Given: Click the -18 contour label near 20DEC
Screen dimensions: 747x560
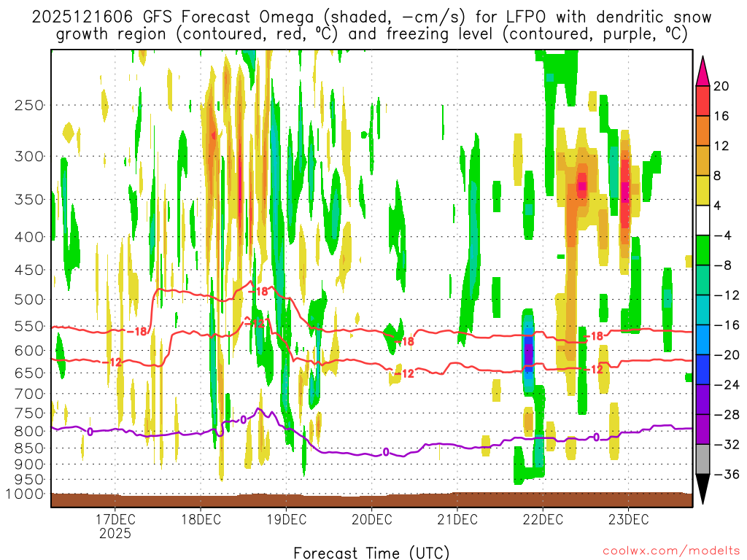Looking at the screenshot, I should 404,341.
